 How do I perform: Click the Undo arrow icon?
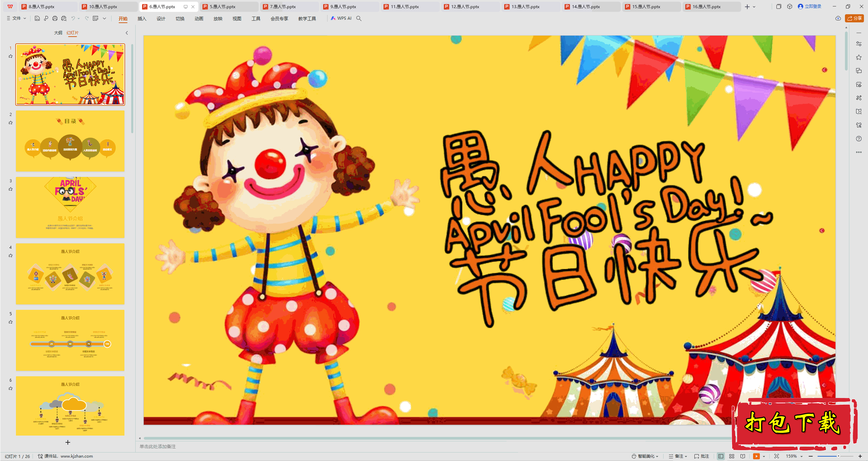pos(73,18)
